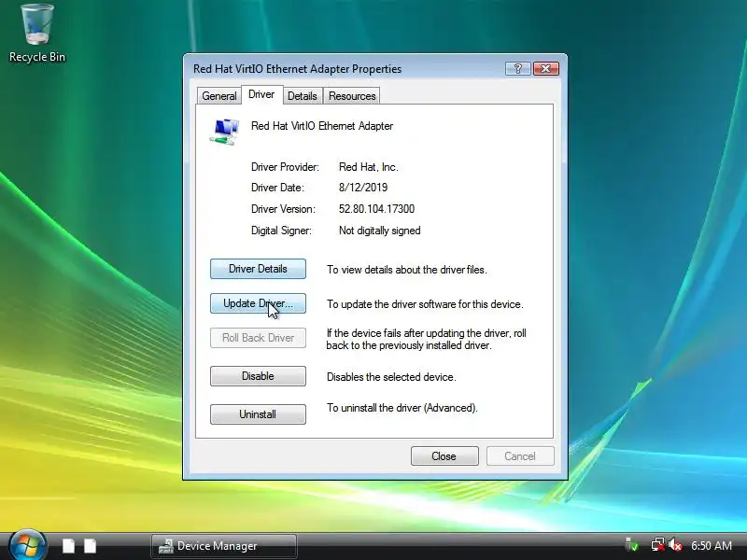Open the network status tray icon
The height and width of the screenshot is (560, 747).
click(x=657, y=545)
